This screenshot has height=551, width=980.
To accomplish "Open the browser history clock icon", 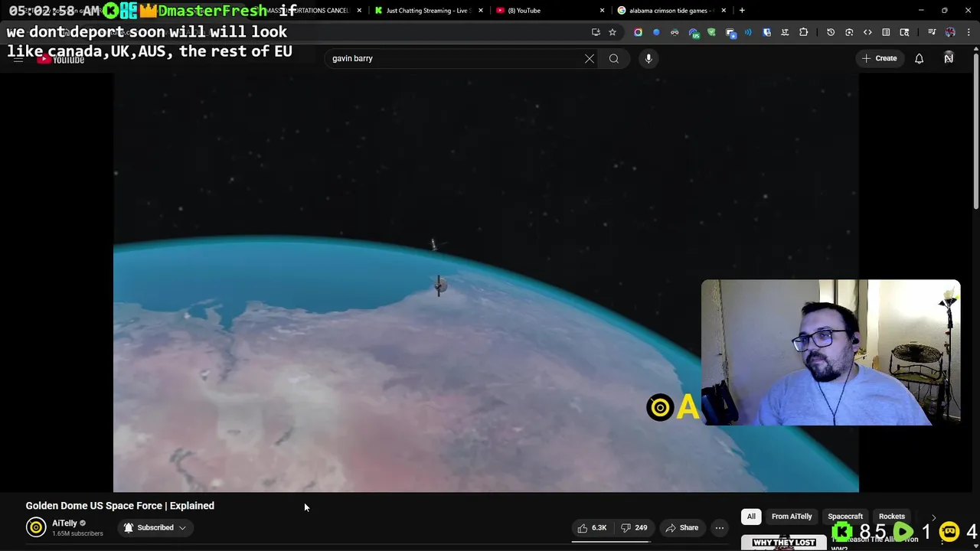I will click(831, 32).
